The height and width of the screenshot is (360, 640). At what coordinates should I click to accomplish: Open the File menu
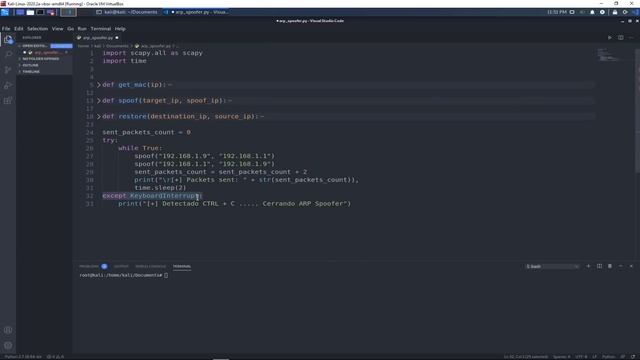[x=6, y=29]
